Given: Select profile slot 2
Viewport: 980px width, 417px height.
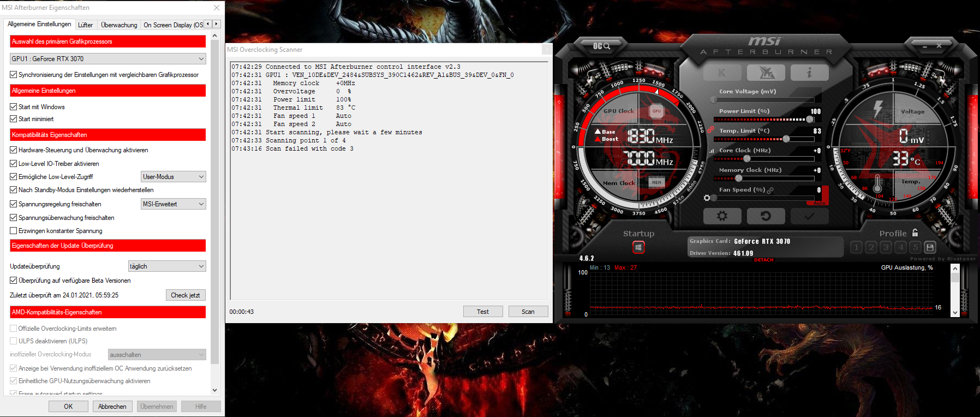Looking at the screenshot, I should [x=871, y=247].
